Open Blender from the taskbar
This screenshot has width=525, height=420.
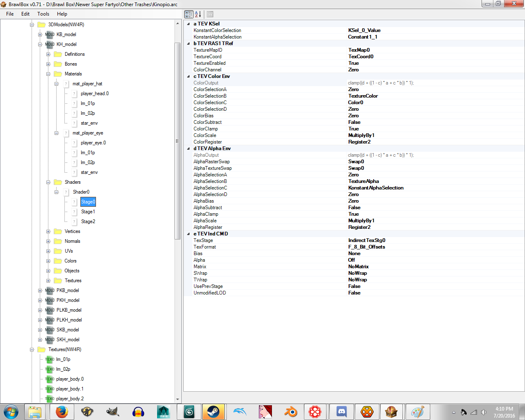pos(291,411)
